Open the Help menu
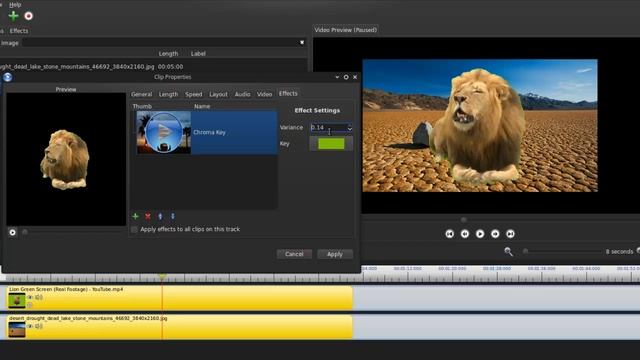This screenshot has width=640, height=360. (x=15, y=4)
